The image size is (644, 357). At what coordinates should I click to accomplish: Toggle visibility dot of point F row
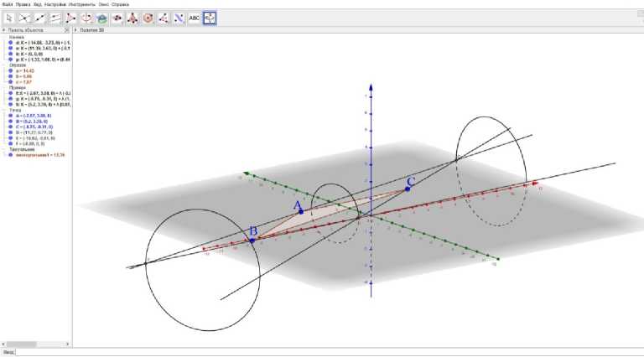click(11, 143)
